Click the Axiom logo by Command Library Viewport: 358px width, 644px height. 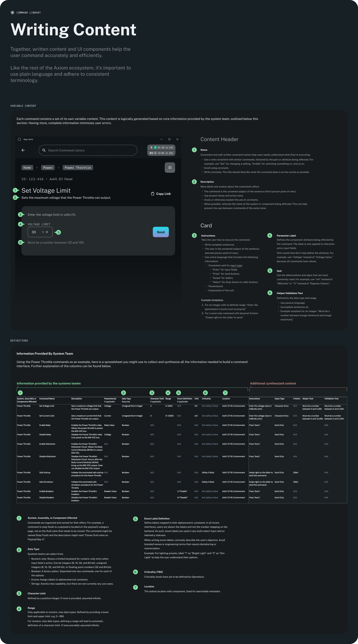coord(12,12)
